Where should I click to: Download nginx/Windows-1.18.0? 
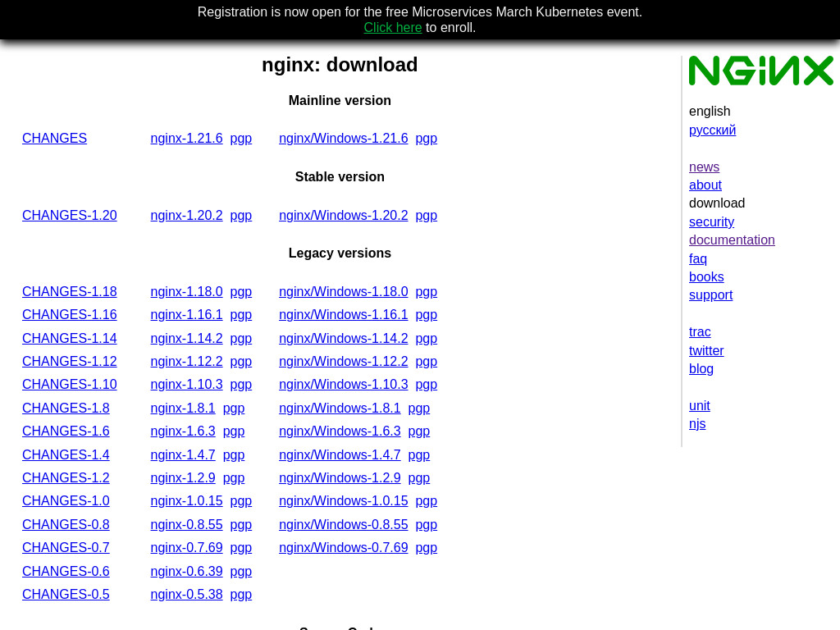tap(344, 291)
